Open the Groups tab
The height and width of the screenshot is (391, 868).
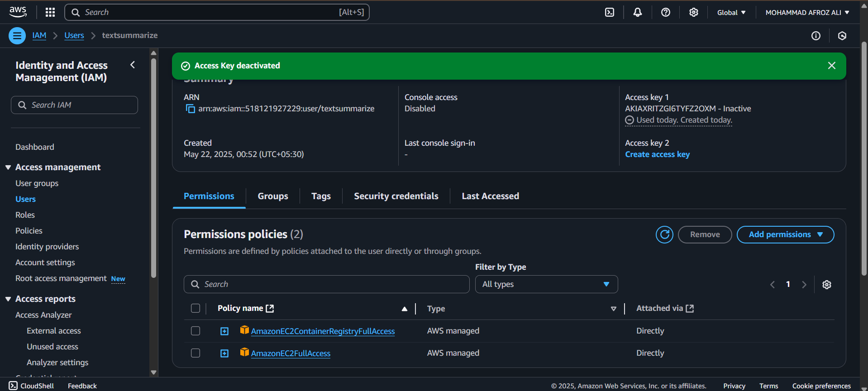coord(272,196)
